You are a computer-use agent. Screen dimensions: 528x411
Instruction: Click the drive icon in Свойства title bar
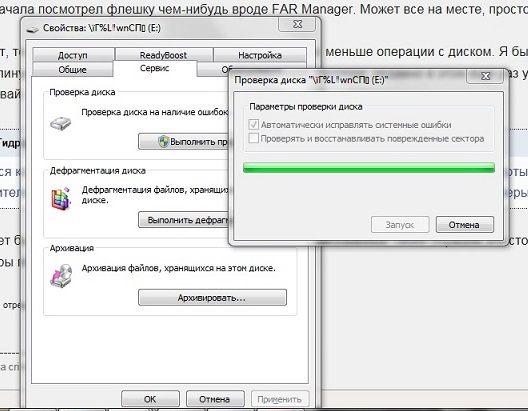click(x=33, y=29)
